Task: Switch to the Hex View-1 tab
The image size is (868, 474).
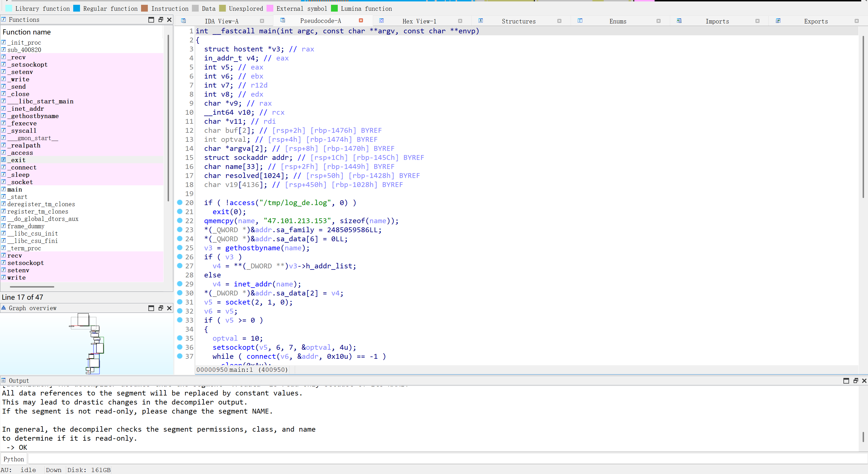Action: click(x=419, y=21)
